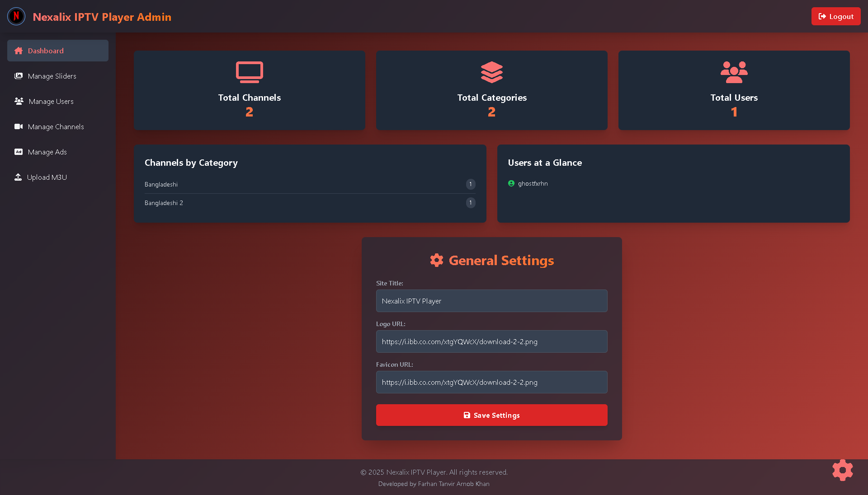The height and width of the screenshot is (495, 868).
Task: Click the Total Categories layers icon
Action: pyautogui.click(x=491, y=72)
